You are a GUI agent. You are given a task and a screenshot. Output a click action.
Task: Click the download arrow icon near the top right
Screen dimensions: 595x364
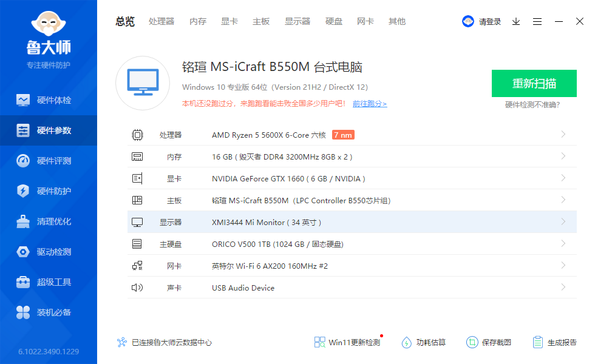tap(516, 21)
